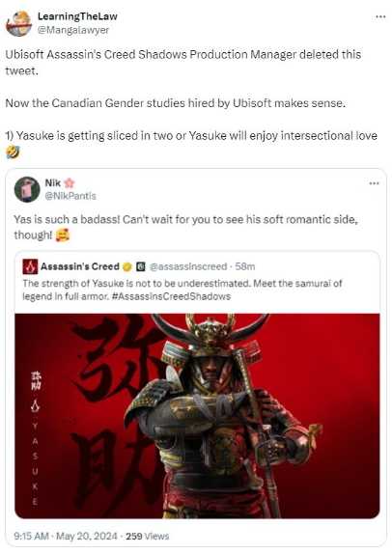The image size is (392, 554).
Task: Click the Assassin's Creed account name
Action: click(x=80, y=266)
